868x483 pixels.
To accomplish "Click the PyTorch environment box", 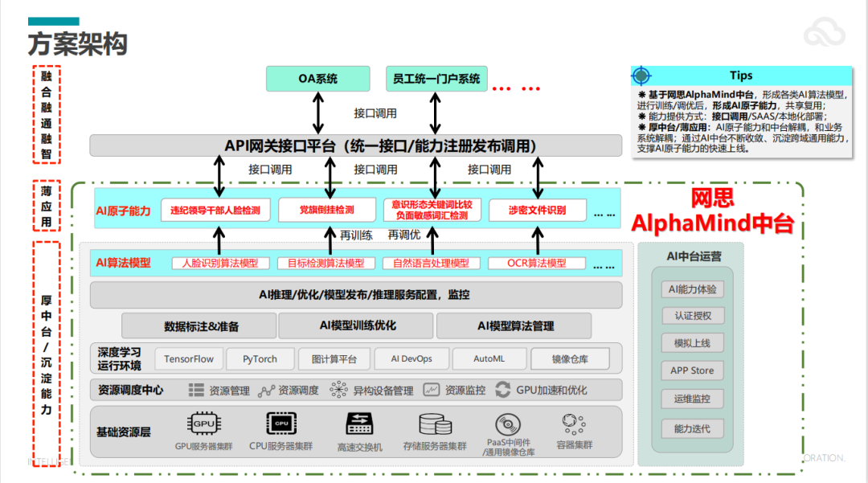I will point(260,358).
